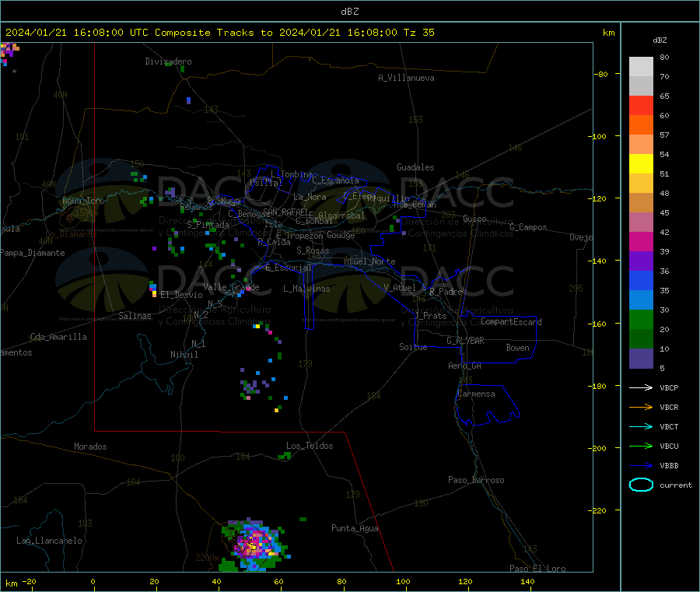
Task: Click the L_Malvinas location label
Action: [306, 289]
